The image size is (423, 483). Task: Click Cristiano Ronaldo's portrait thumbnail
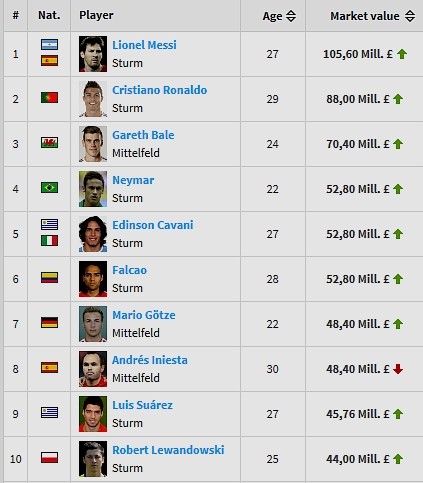point(93,99)
